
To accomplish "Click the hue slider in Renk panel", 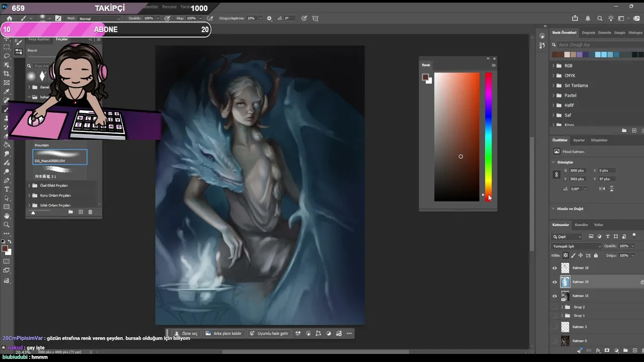I will click(489, 137).
